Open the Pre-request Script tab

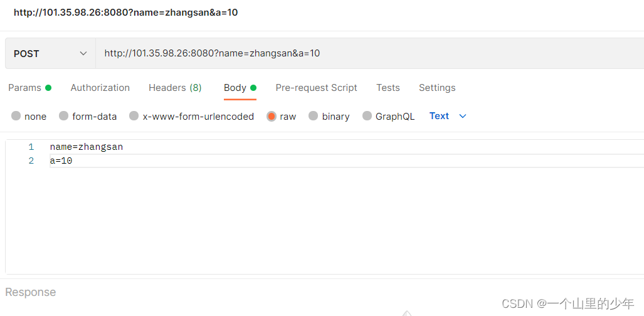coord(316,88)
